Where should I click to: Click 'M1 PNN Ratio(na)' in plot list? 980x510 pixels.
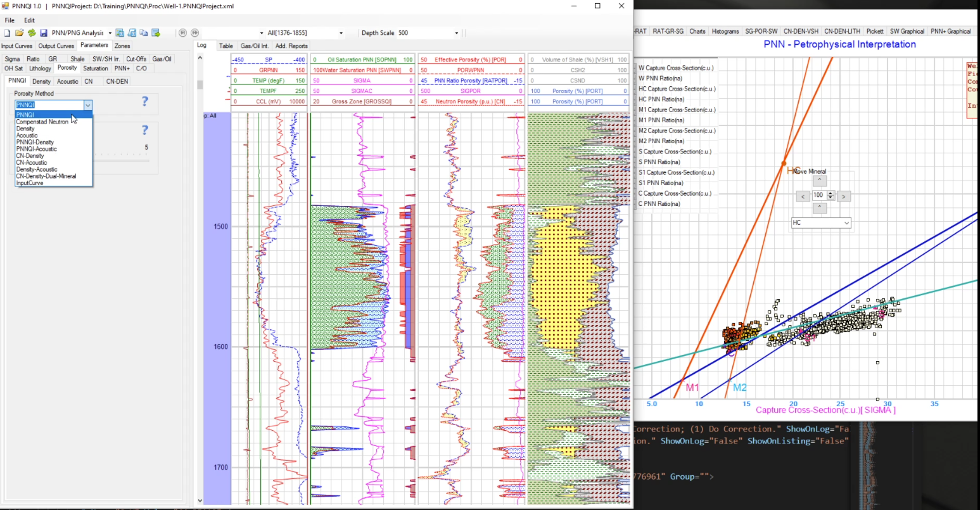(x=661, y=120)
